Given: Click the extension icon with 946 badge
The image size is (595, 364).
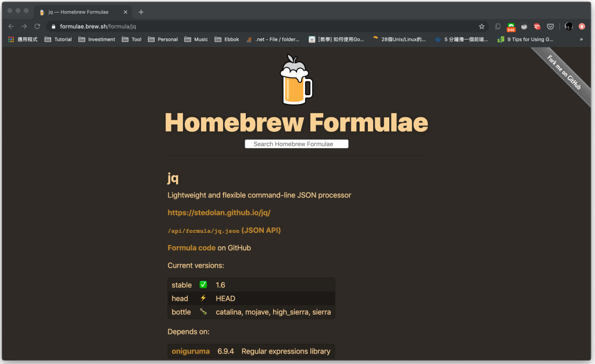Looking at the screenshot, I should (x=511, y=27).
